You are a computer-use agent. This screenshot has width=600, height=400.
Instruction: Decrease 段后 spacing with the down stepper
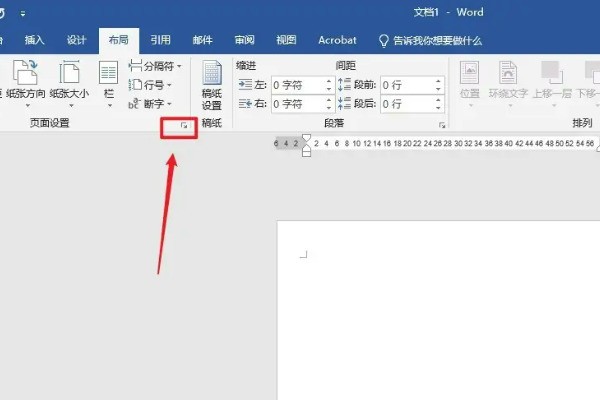(438, 108)
